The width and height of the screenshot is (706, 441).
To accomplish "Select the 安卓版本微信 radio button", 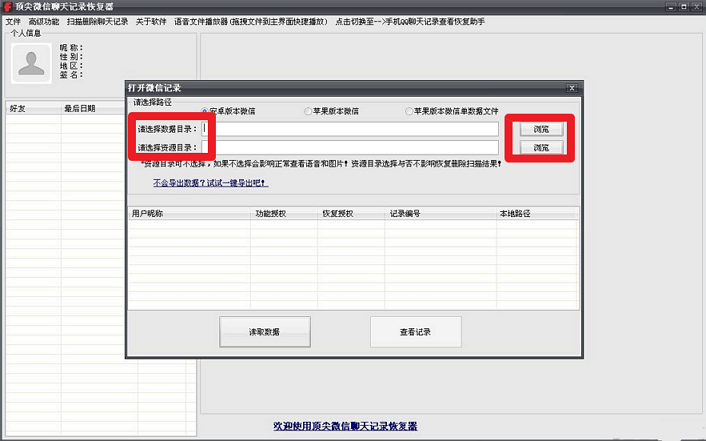I will tap(204, 111).
